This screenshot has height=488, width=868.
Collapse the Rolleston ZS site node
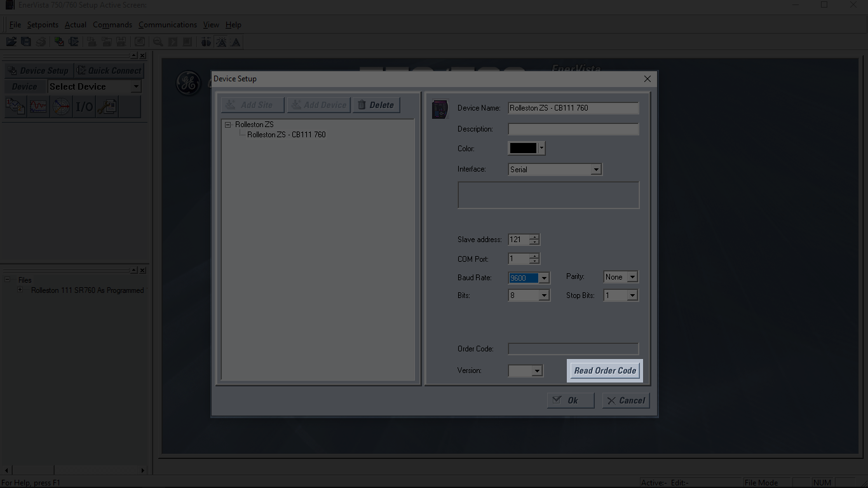click(x=228, y=125)
